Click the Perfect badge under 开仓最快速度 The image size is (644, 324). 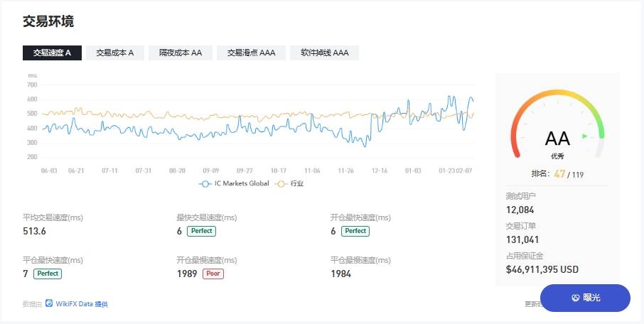point(355,231)
